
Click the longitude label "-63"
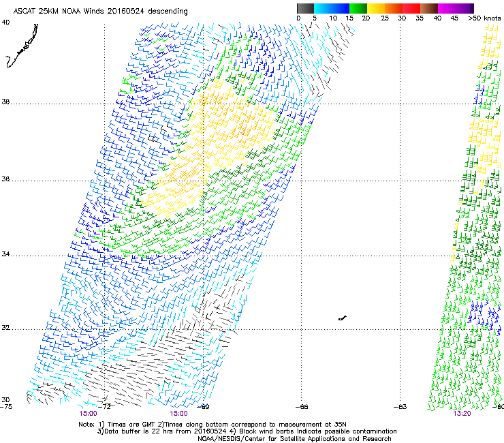point(400,407)
